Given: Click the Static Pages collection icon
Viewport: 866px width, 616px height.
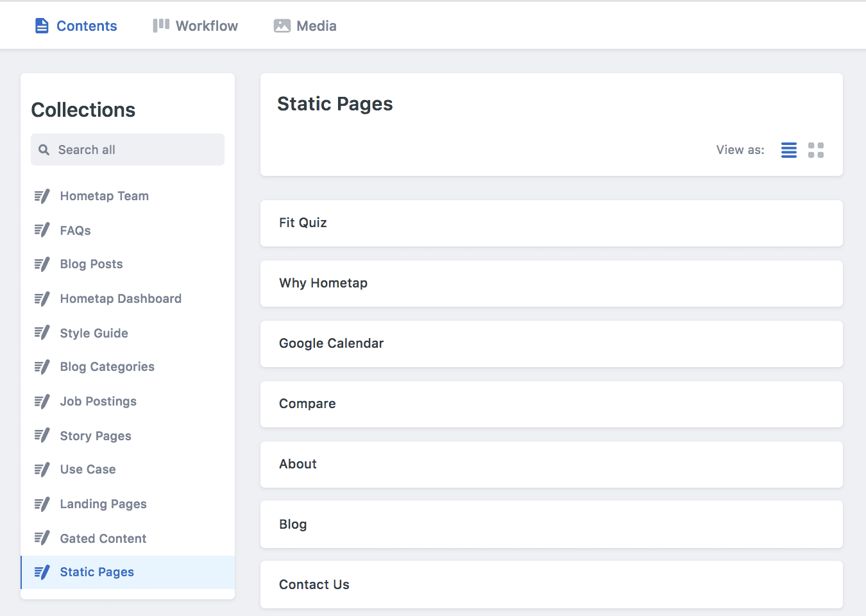Looking at the screenshot, I should [x=42, y=572].
